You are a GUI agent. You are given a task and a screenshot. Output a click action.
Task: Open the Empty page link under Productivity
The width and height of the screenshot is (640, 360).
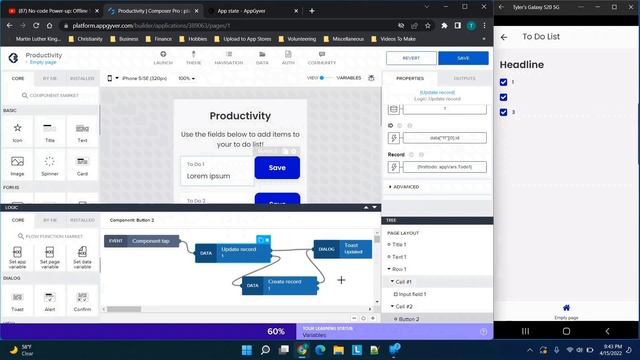tap(43, 62)
